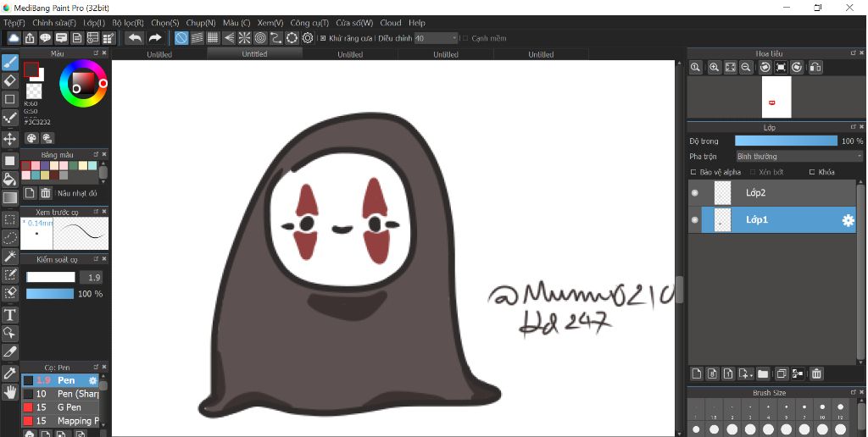
Task: Enable the Khóa layer lock checkbox
Action: coord(812,172)
